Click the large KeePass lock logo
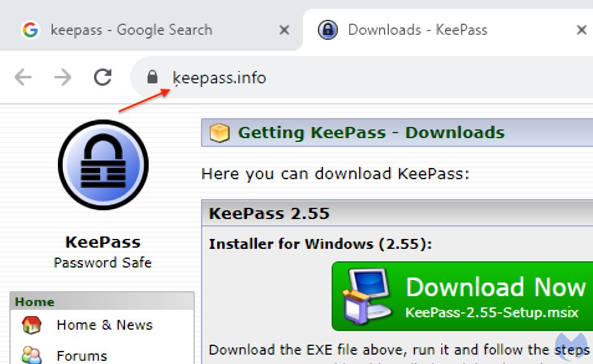This screenshot has width=593, height=364. coord(103,164)
